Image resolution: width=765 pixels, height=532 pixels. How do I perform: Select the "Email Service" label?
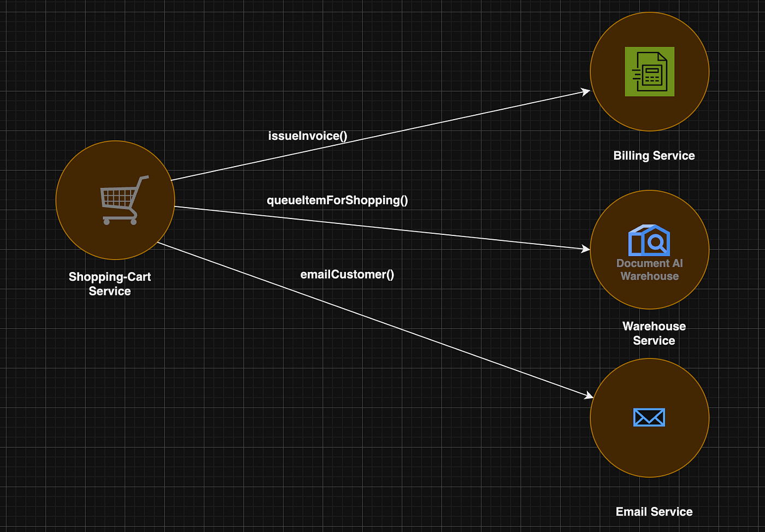pyautogui.click(x=654, y=512)
